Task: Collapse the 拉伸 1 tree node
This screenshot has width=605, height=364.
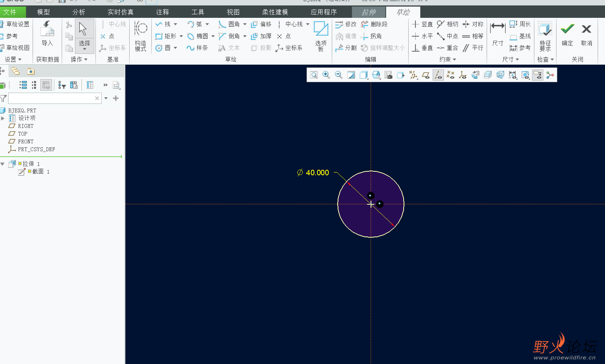Action: [x=3, y=164]
